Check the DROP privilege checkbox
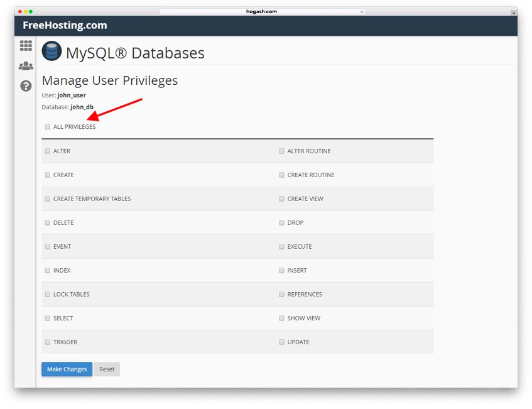This screenshot has height=409, width=532. coord(281,222)
